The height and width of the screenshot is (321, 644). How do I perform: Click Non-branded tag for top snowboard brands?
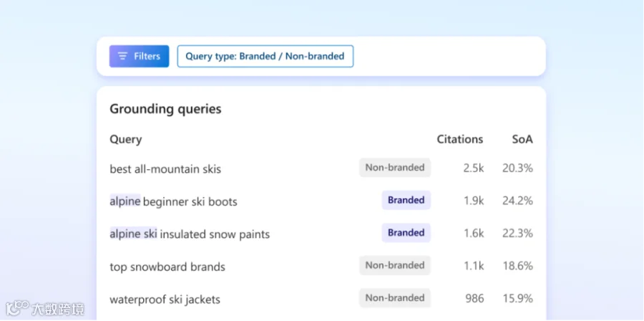tap(395, 266)
